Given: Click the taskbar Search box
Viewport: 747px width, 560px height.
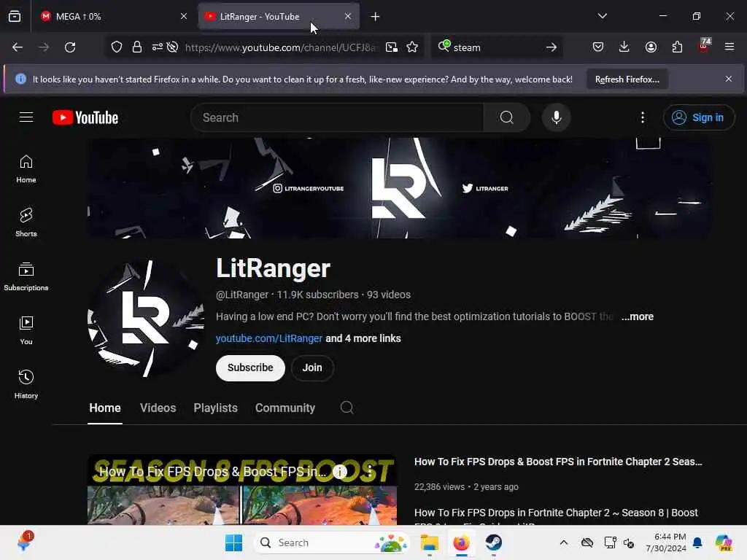Looking at the screenshot, I should pos(332,542).
